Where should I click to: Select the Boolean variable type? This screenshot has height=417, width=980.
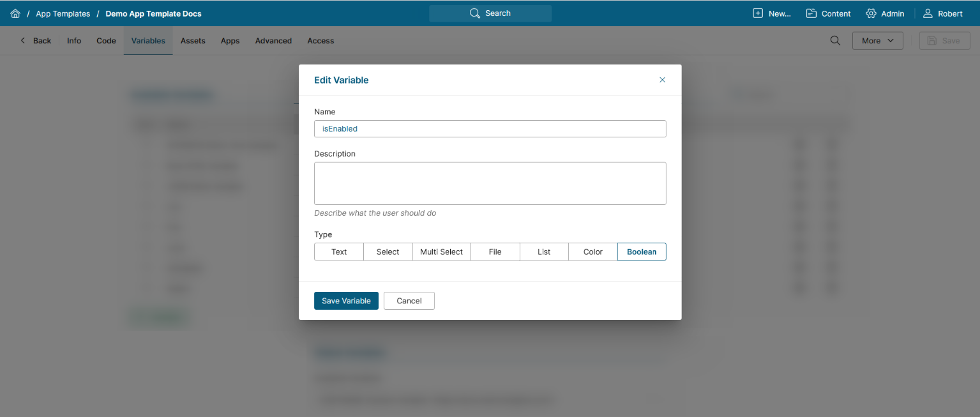642,252
